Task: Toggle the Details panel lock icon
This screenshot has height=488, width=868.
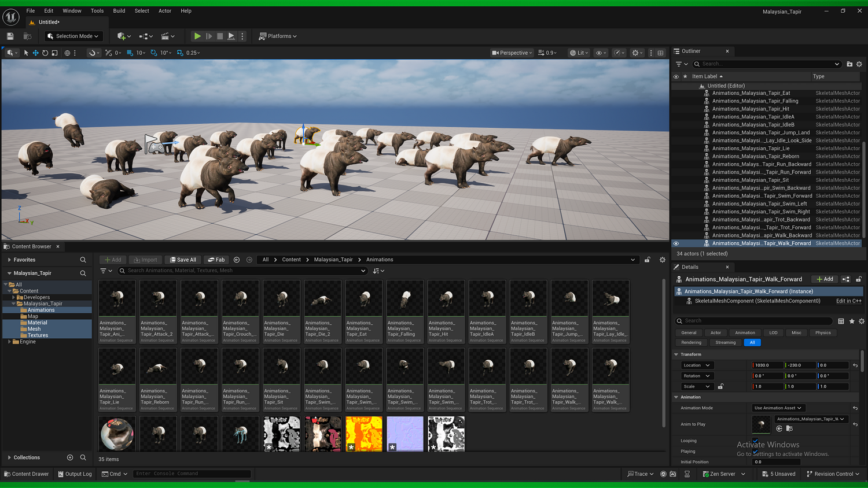Action: [x=859, y=279]
